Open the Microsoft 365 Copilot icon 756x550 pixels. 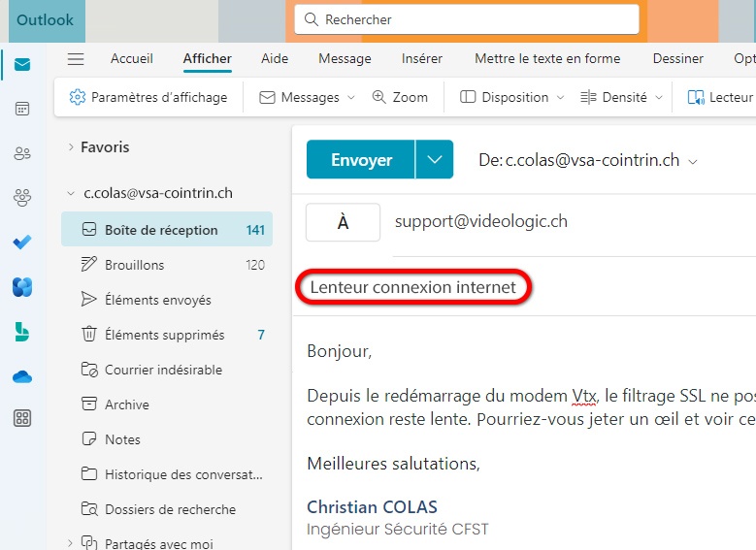pos(21,287)
